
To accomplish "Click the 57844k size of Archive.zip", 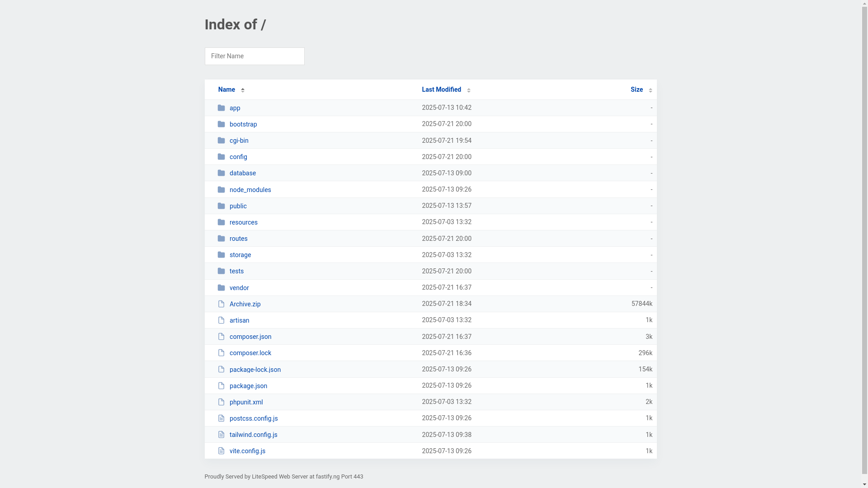I will tap(642, 304).
